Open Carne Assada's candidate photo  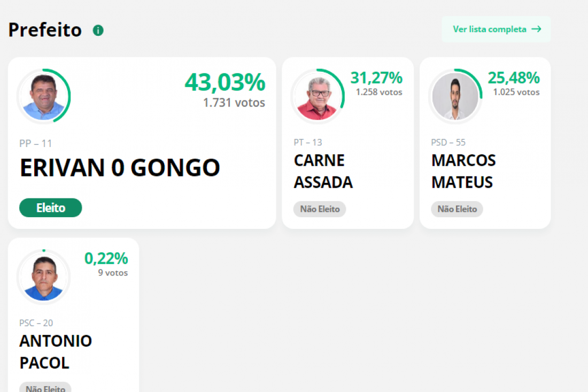318,96
